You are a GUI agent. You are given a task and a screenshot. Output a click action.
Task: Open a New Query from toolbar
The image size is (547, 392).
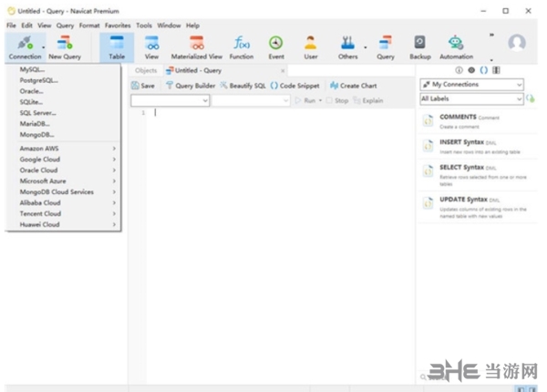[x=65, y=47]
